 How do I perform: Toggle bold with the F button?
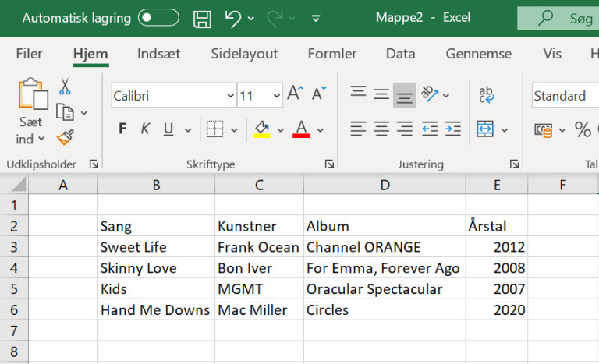click(122, 129)
